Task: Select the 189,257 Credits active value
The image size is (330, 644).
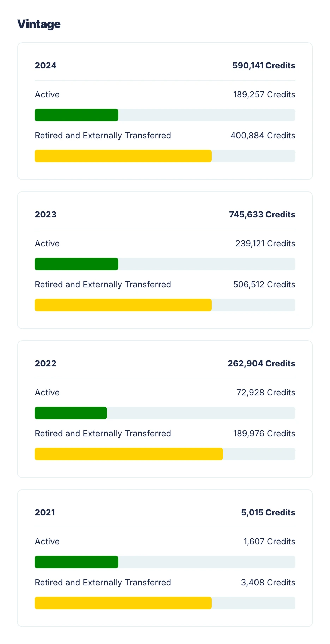Action: tap(264, 95)
